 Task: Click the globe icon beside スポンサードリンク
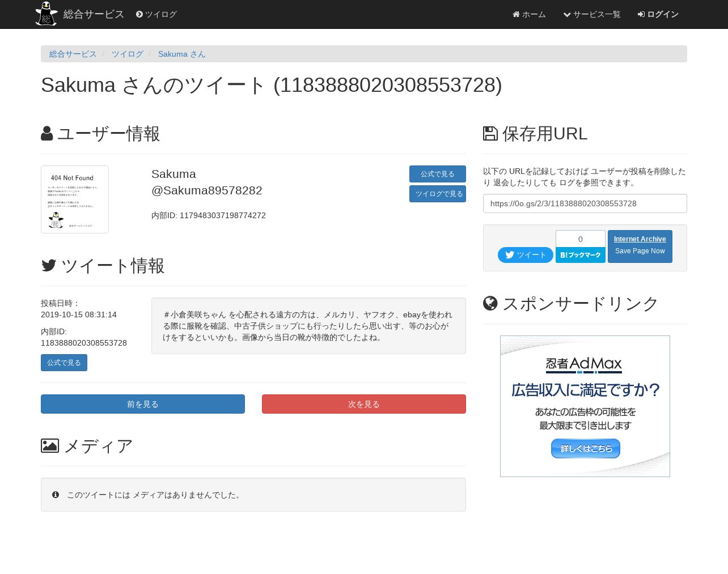click(490, 304)
